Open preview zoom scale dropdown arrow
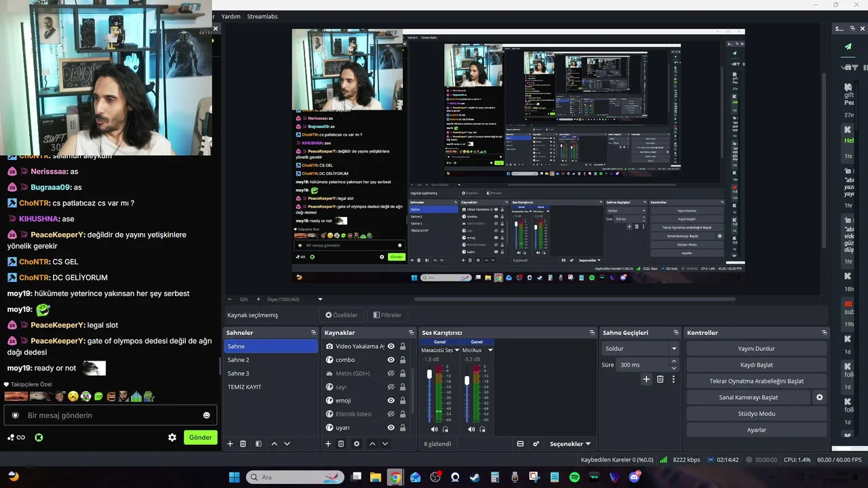 tap(320, 299)
